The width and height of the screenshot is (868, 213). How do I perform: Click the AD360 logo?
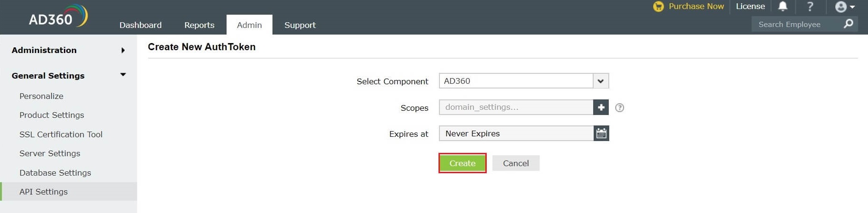click(x=58, y=17)
